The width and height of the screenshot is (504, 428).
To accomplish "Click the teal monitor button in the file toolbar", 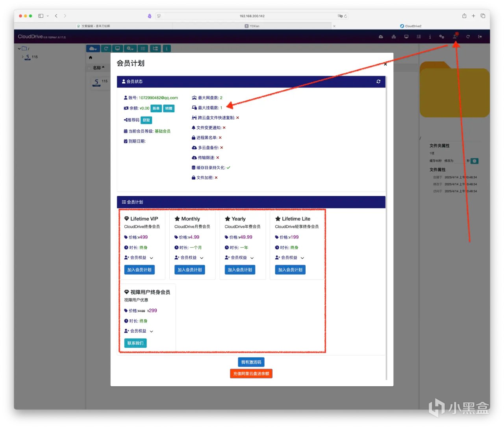I will (x=117, y=48).
